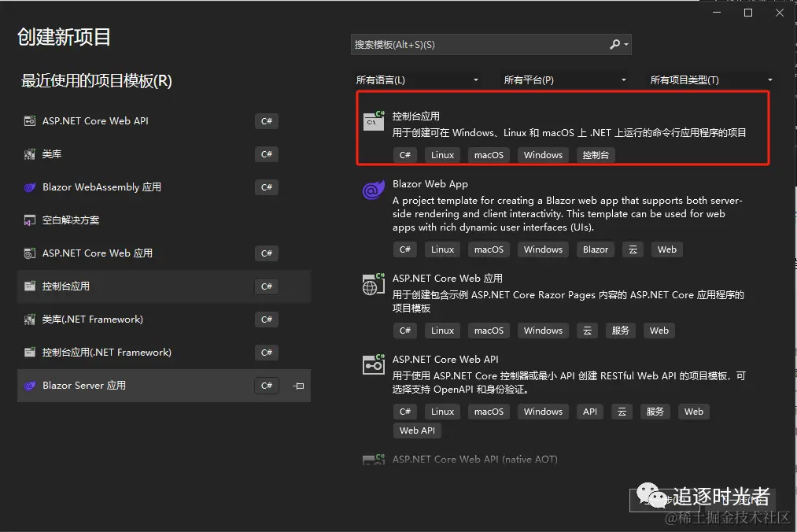The image size is (797, 532).
Task: Click the Linux tag on console template
Action: [443, 155]
